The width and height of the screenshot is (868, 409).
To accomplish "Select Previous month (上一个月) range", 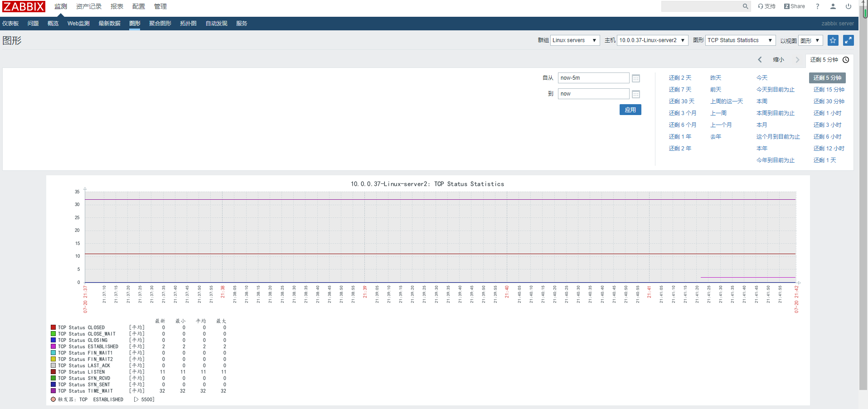I will pos(721,125).
